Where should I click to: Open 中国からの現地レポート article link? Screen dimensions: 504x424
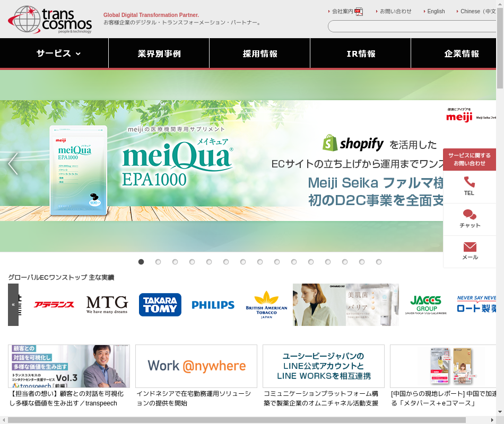click(x=444, y=399)
